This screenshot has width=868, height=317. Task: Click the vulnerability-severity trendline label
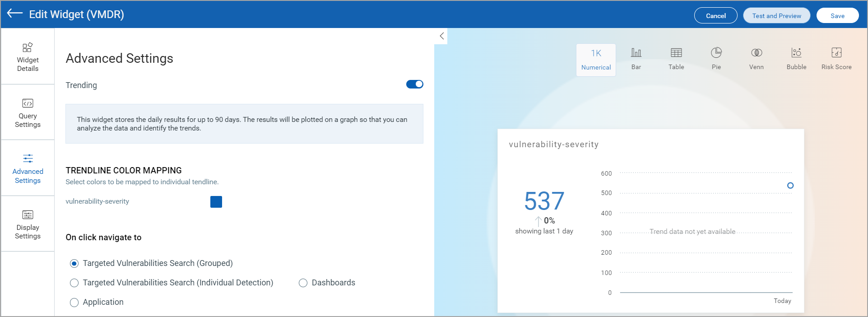point(97,201)
